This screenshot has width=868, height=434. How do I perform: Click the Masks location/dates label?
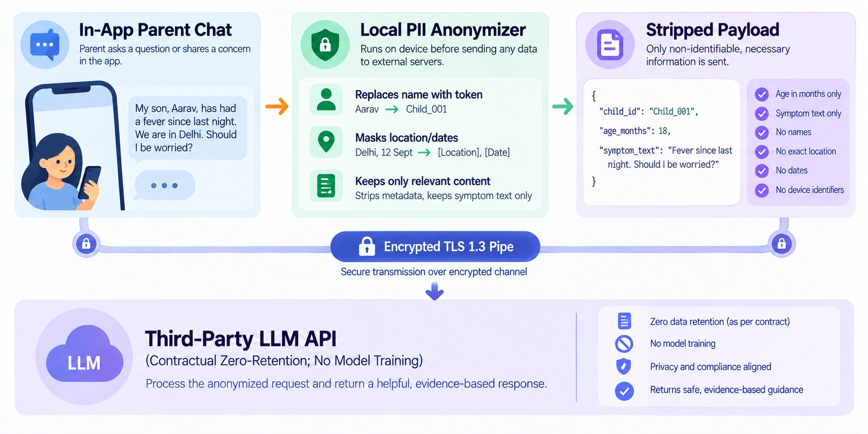[407, 137]
